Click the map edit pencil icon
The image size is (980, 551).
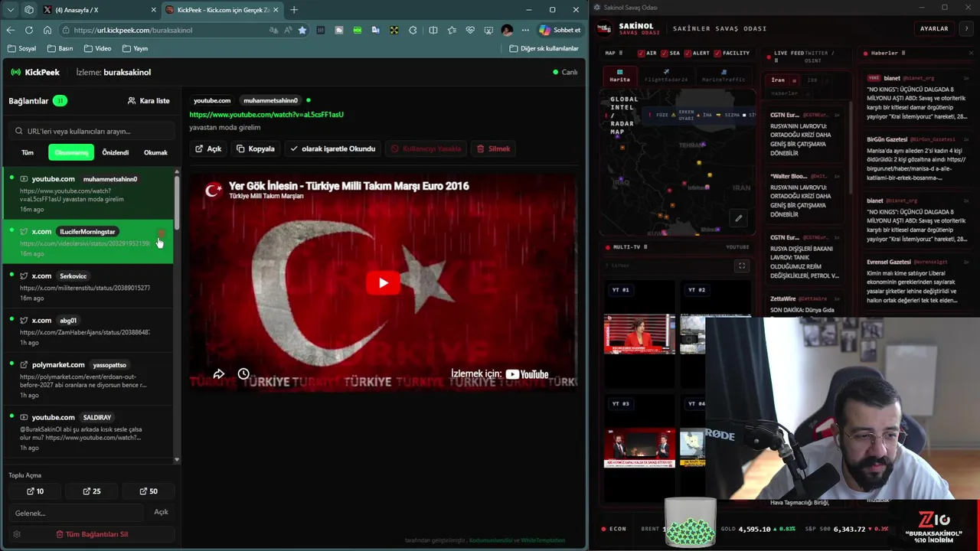coord(739,218)
